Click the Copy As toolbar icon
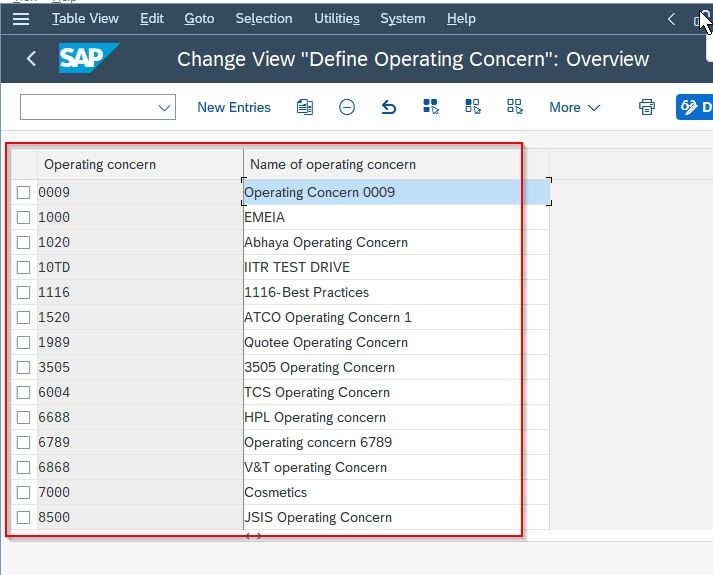Screen dimensions: 713x575 (x=305, y=107)
